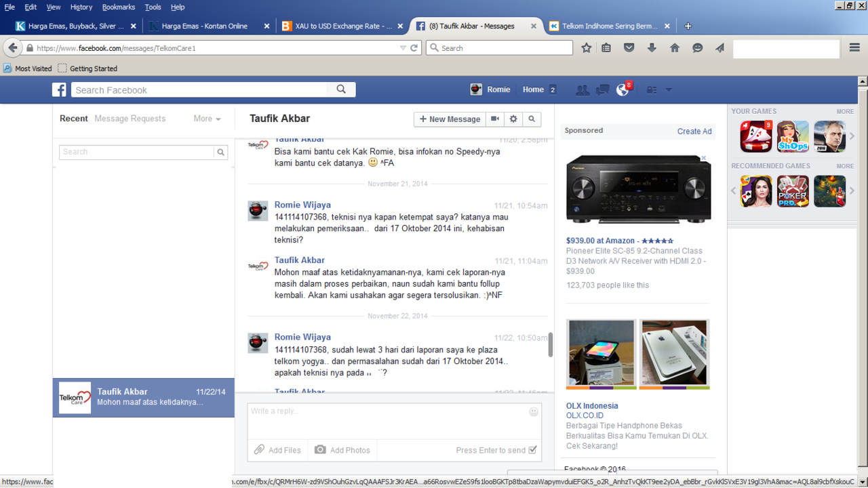This screenshot has height=488, width=868.
Task: Open the Most Visited bookmarks folder
Action: (28, 68)
